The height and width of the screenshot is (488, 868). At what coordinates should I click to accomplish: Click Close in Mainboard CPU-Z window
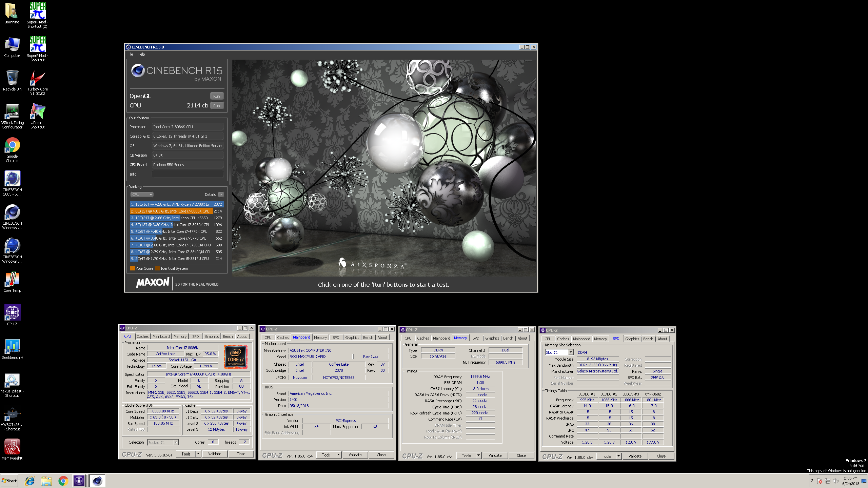381,455
